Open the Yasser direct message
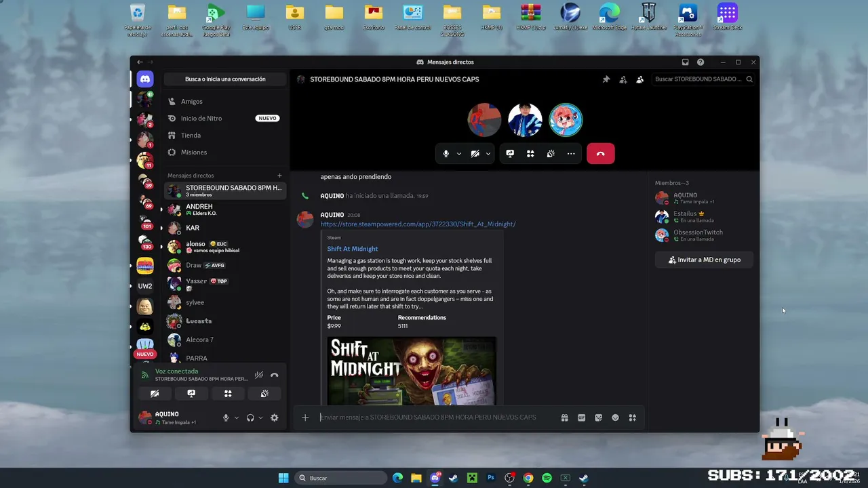 pos(225,284)
